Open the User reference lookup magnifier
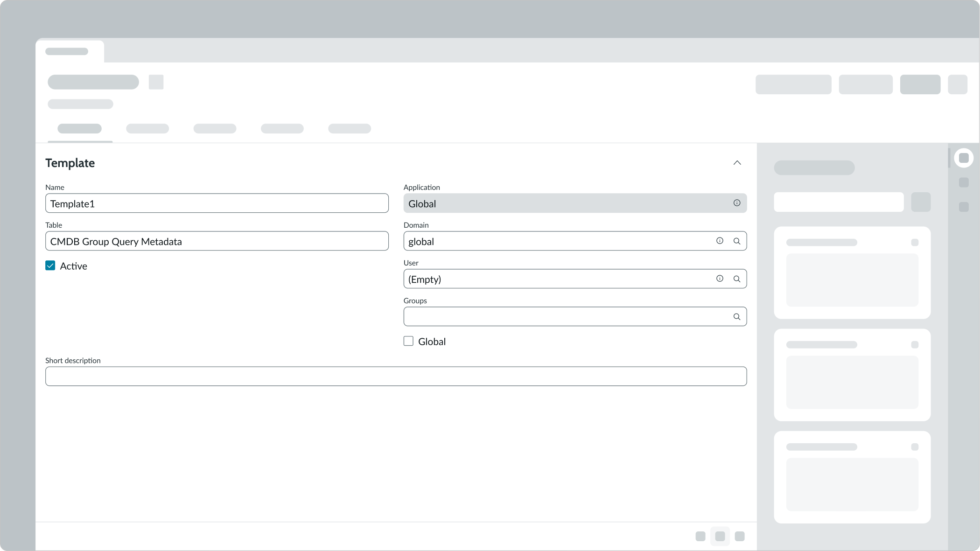The height and width of the screenshot is (551, 980). tap(737, 279)
